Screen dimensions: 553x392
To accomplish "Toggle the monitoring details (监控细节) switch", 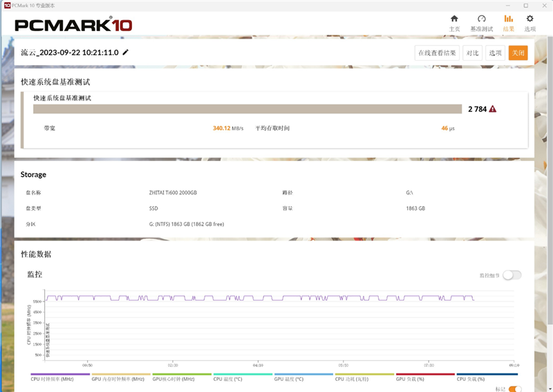I will (x=512, y=275).
